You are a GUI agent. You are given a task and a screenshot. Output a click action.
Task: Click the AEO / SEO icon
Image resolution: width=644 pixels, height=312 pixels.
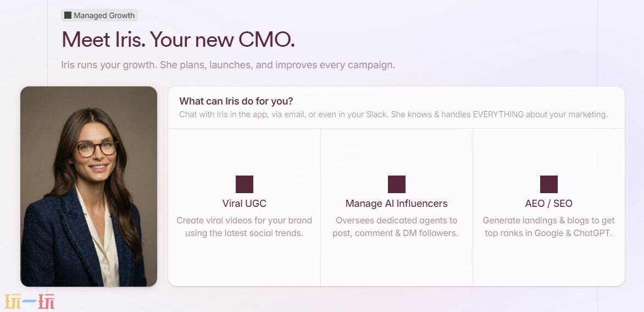548,184
